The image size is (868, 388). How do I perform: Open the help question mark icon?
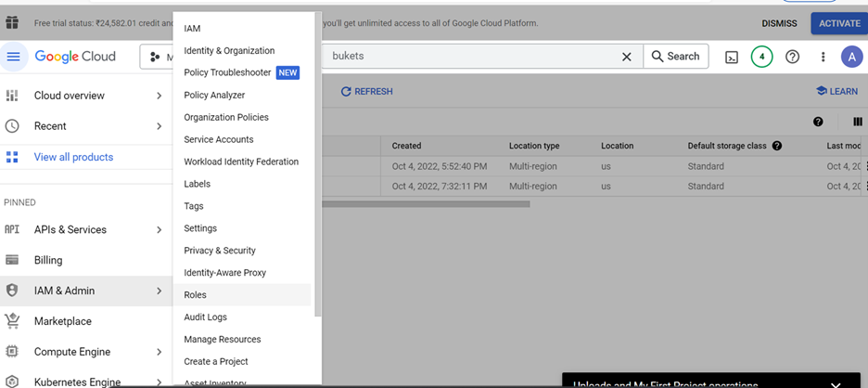792,57
